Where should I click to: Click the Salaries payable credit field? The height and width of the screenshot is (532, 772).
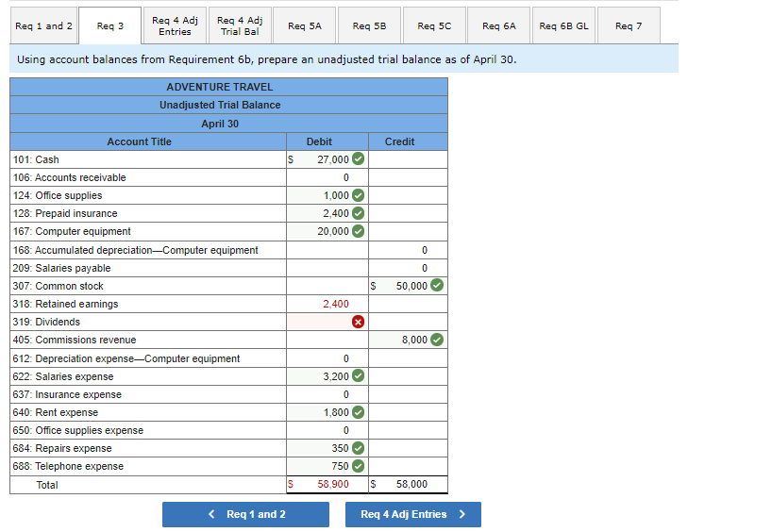(x=408, y=268)
